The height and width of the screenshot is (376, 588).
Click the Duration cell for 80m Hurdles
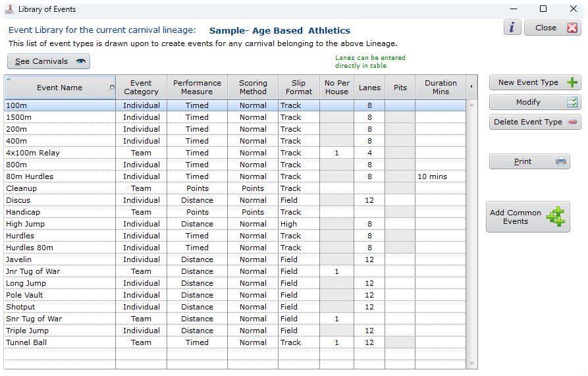pyautogui.click(x=440, y=176)
